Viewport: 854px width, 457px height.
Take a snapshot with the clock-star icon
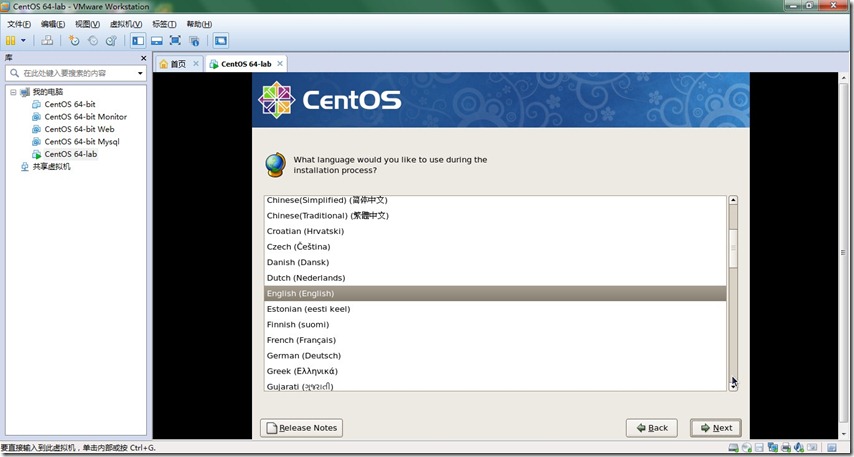click(x=74, y=40)
